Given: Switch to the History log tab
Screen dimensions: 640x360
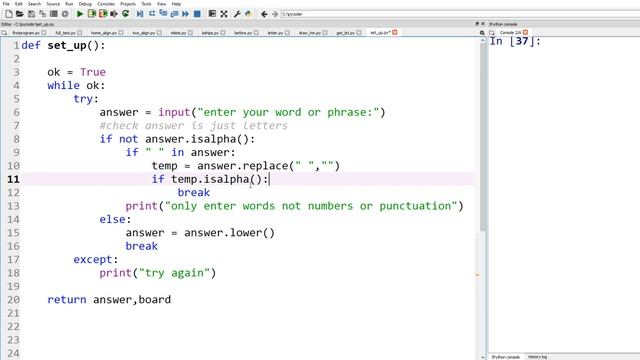Looking at the screenshot, I should click(537, 357).
